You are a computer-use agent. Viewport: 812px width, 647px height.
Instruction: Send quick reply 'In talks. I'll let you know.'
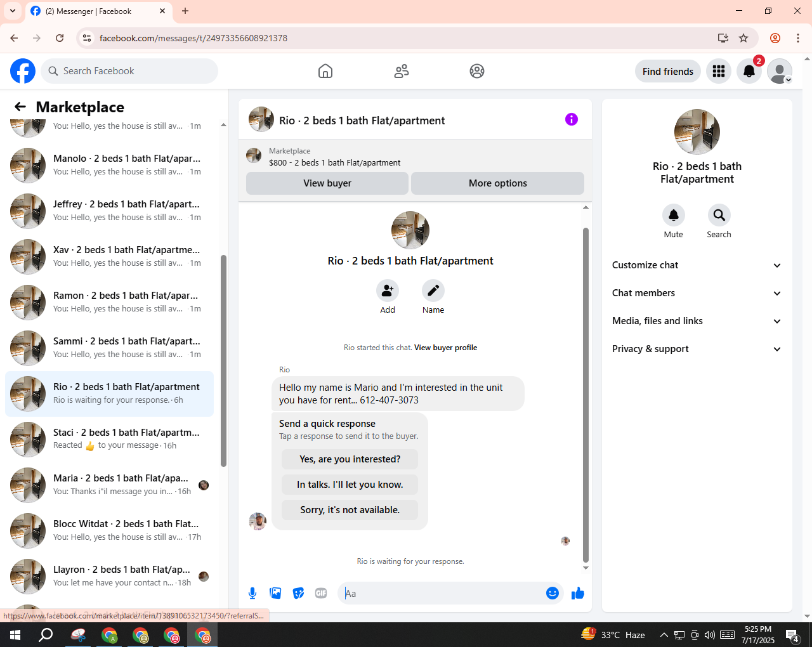tap(350, 485)
